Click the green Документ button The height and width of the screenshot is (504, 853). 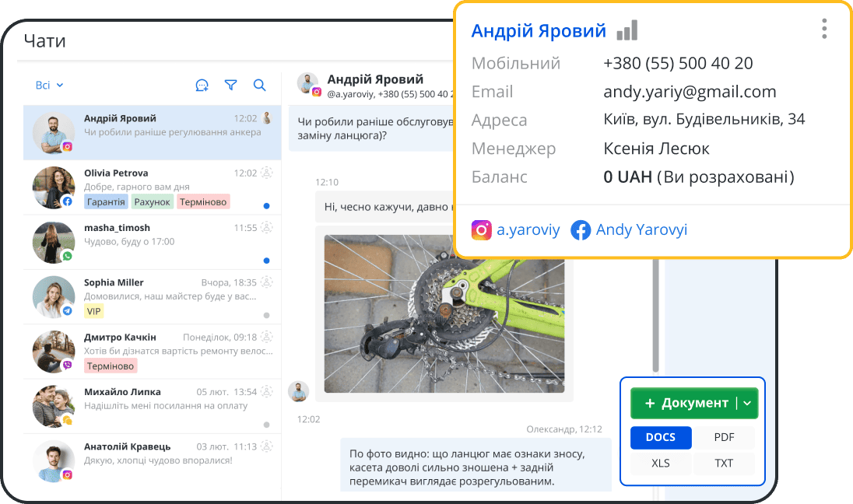(690, 403)
